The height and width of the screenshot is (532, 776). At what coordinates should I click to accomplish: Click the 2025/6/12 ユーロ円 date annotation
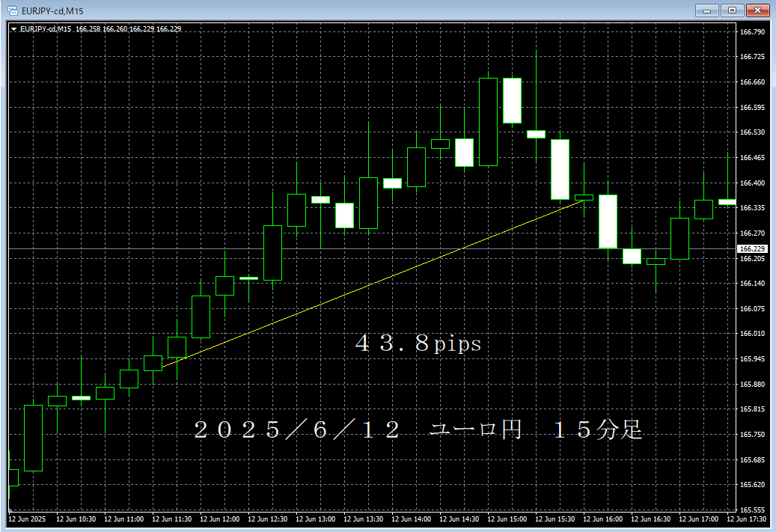pyautogui.click(x=419, y=431)
